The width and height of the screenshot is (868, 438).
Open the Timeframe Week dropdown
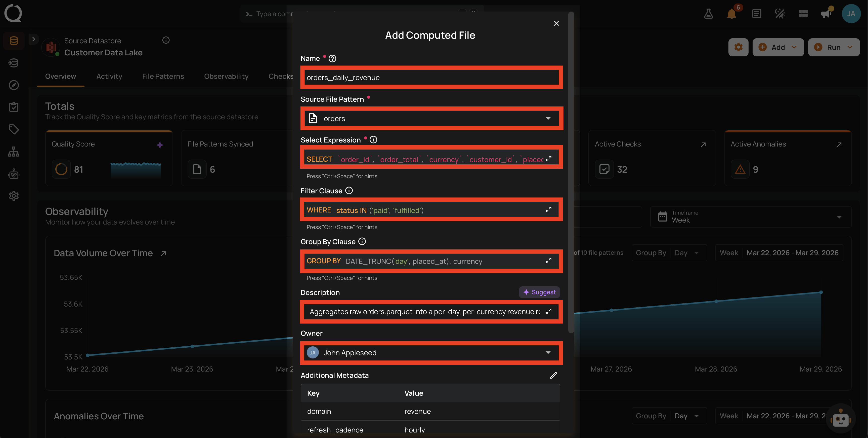point(751,217)
